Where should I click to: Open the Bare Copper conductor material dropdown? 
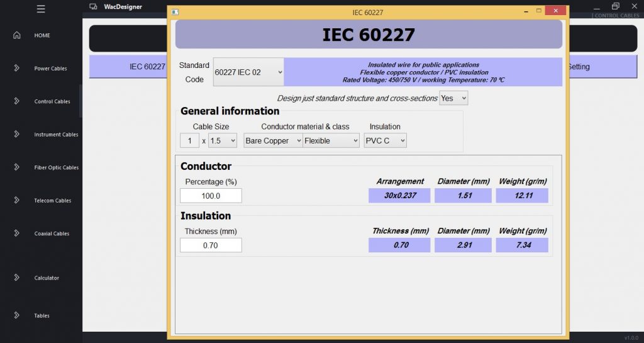[x=272, y=140]
